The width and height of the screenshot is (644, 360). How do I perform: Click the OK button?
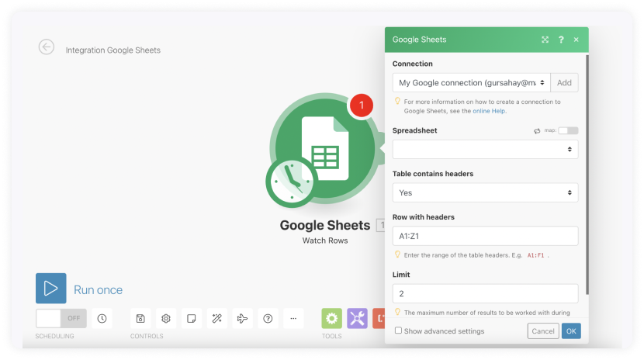point(571,331)
